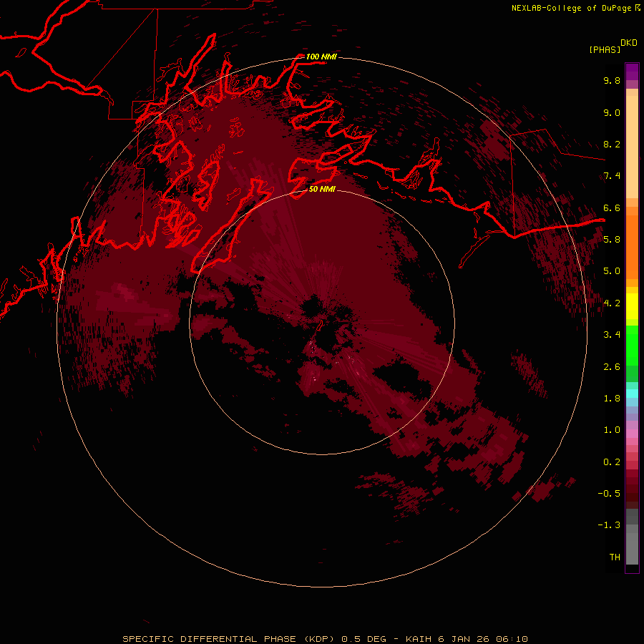Click the 5.0 value on color scale

click(612, 271)
